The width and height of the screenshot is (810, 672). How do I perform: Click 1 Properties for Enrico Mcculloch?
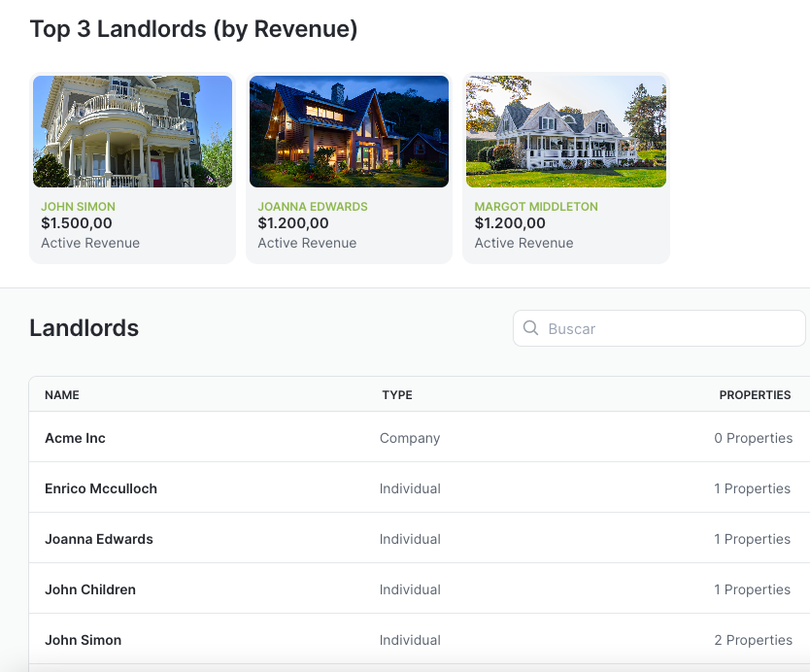tap(752, 488)
